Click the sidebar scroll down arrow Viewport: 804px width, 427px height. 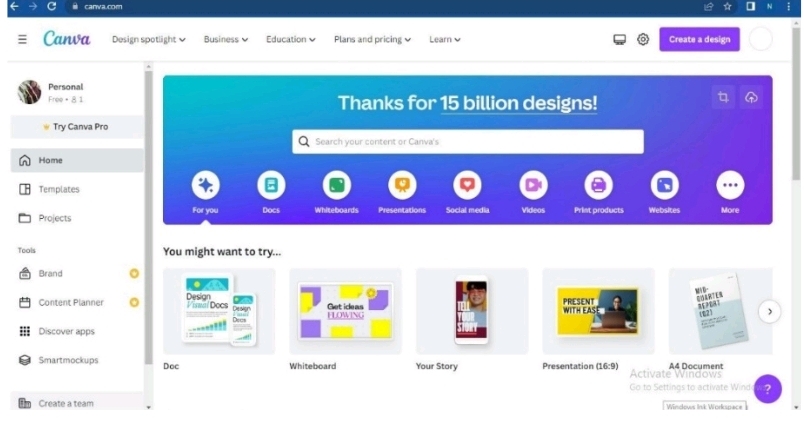coord(149,408)
